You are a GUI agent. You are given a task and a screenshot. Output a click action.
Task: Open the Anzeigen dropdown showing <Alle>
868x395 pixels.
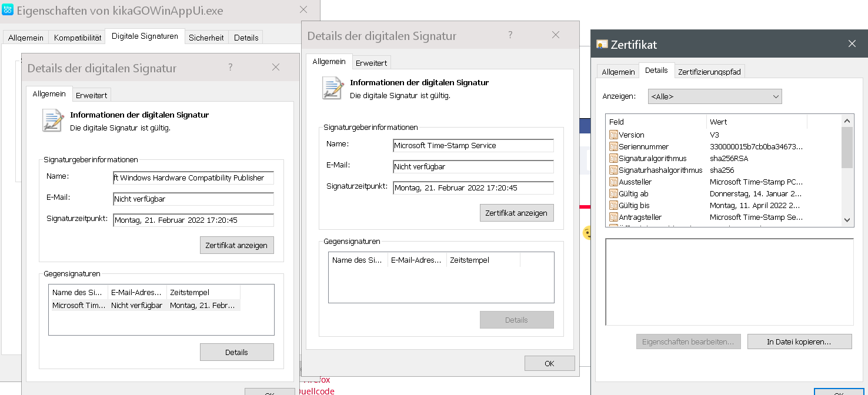pyautogui.click(x=715, y=96)
